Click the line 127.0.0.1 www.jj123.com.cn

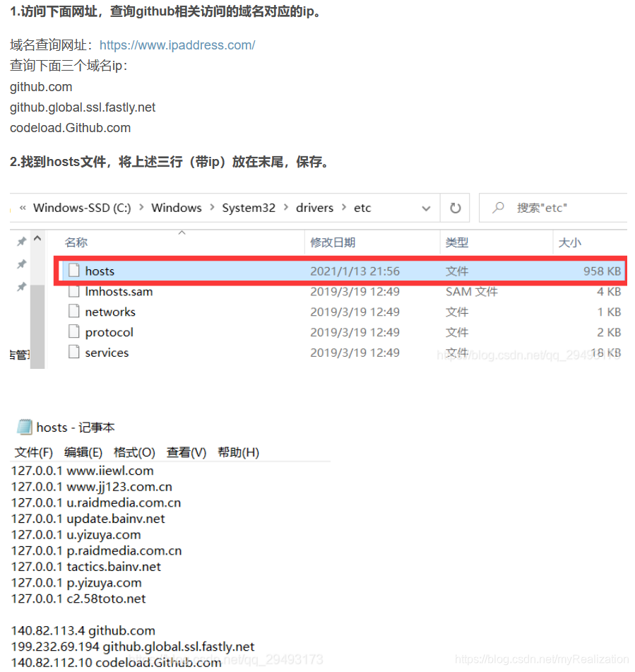pos(92,488)
